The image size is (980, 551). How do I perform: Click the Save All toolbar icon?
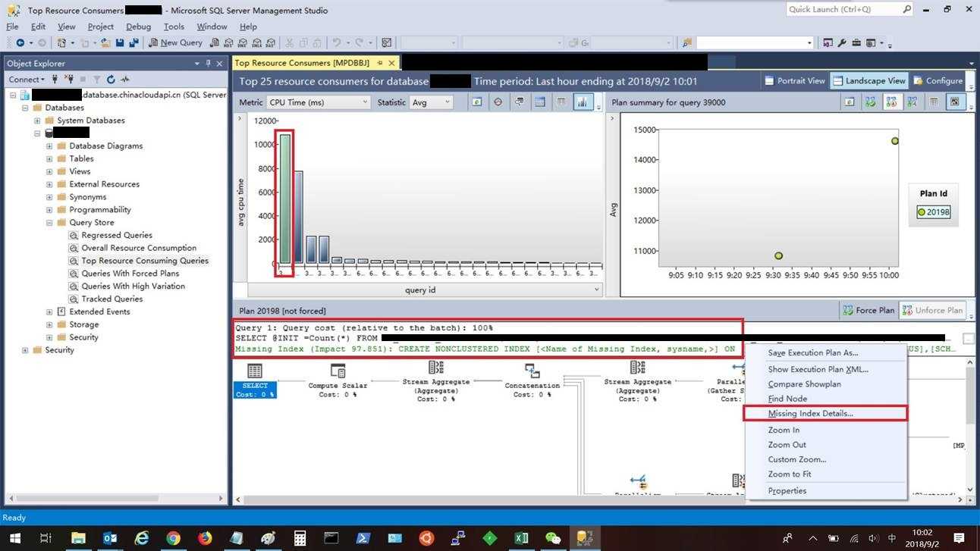coord(132,42)
